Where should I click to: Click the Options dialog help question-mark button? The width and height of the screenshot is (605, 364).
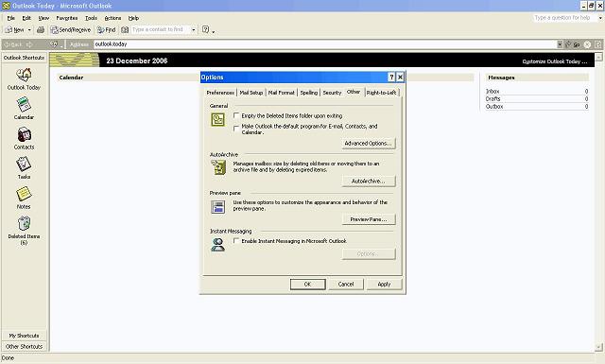391,78
